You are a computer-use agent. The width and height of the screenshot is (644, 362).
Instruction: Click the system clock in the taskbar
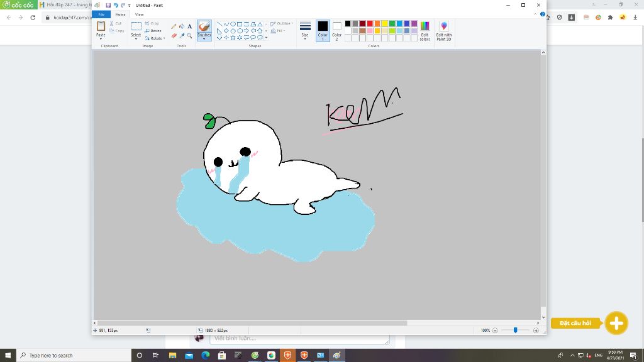point(615,356)
